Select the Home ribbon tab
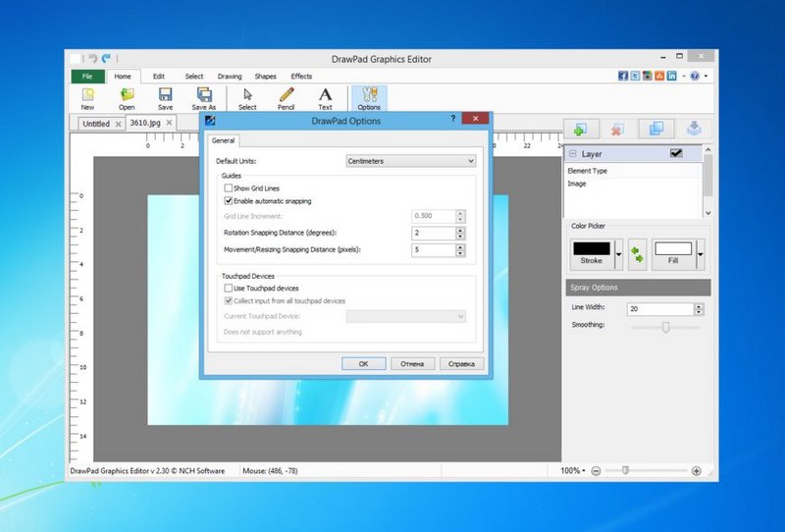This screenshot has height=532, width=785. tap(123, 77)
